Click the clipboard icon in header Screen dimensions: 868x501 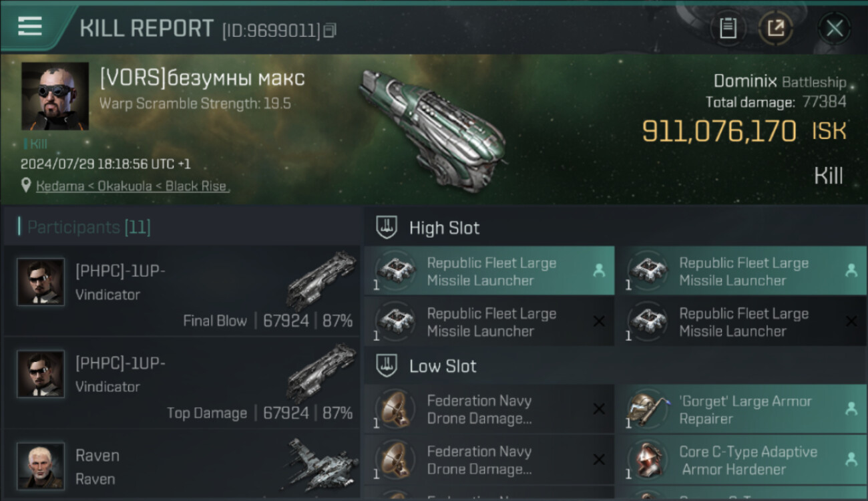tap(728, 28)
